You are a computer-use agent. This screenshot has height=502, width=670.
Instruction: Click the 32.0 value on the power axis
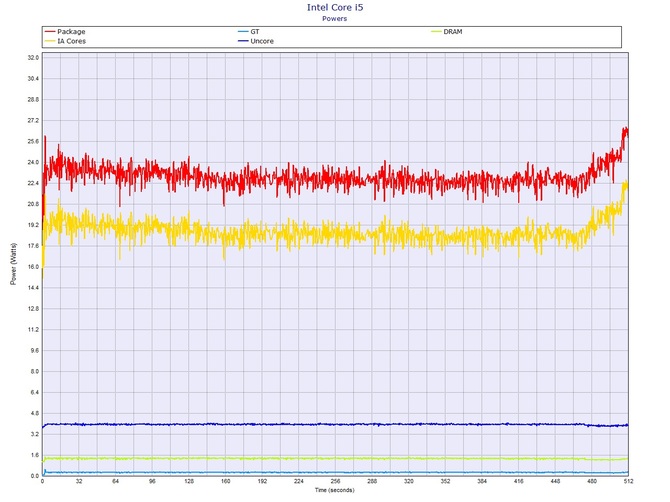point(33,58)
